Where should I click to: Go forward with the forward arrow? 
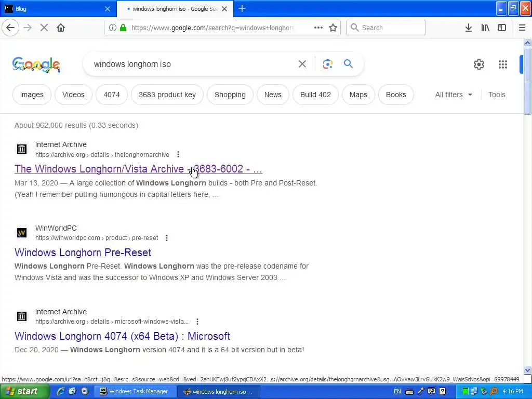pyautogui.click(x=28, y=28)
